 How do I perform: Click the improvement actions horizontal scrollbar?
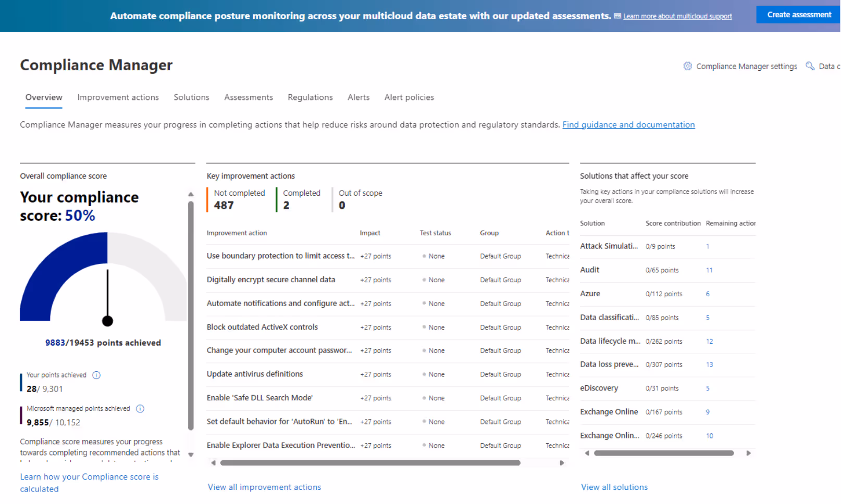370,463
